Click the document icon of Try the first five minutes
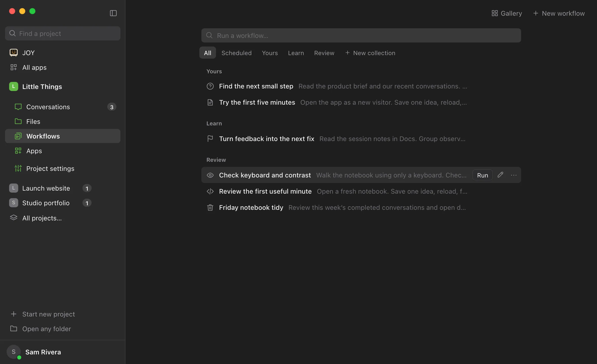This screenshot has height=364, width=597. 210,102
